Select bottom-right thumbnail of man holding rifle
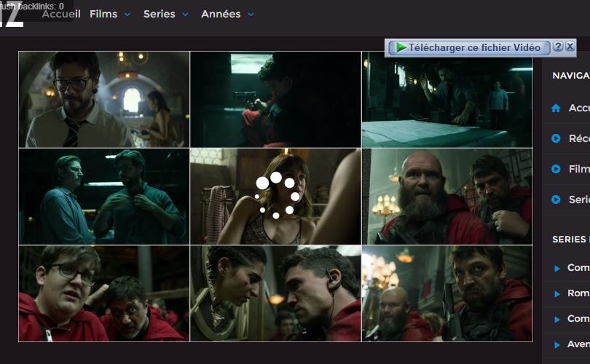Screen dimensions: 590x364 coord(447,293)
